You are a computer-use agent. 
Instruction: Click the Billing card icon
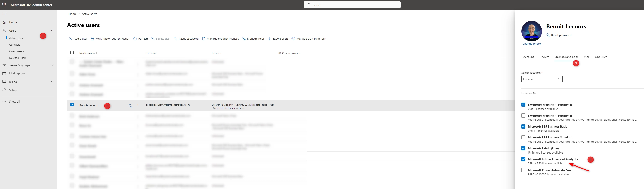tap(4, 82)
